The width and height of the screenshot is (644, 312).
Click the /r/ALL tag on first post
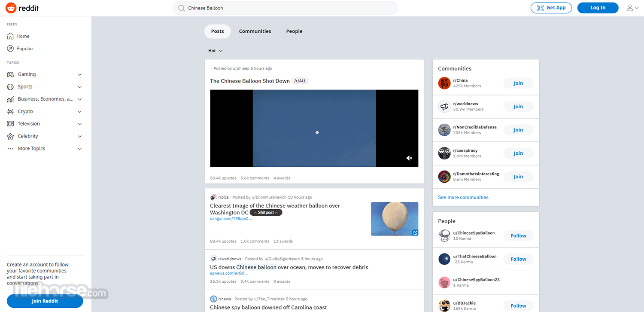pos(300,81)
